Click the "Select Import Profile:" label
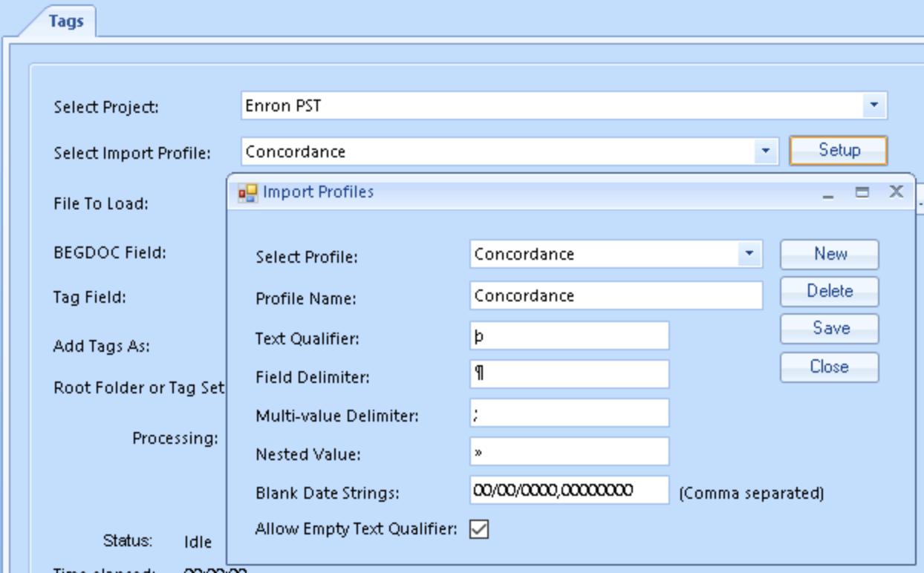Viewport: 924px width, 573px height. (132, 153)
